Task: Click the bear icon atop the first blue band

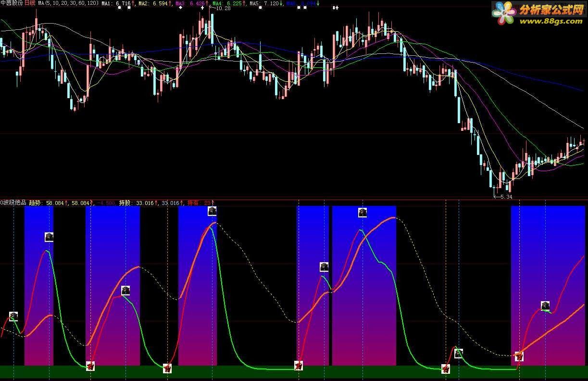Action: [49, 237]
